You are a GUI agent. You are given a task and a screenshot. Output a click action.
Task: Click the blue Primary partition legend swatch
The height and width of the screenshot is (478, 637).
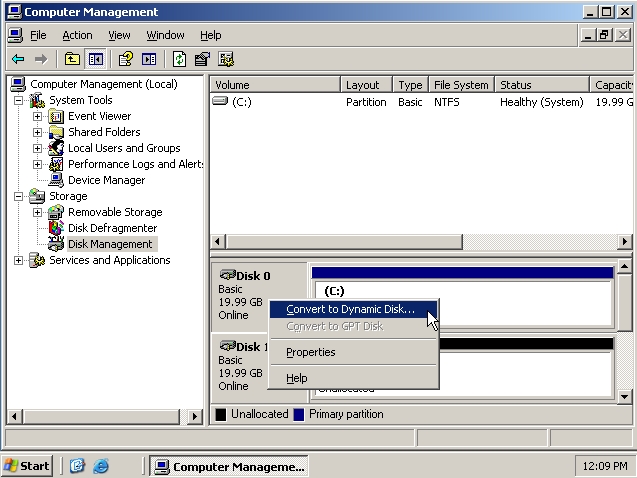coord(299,415)
